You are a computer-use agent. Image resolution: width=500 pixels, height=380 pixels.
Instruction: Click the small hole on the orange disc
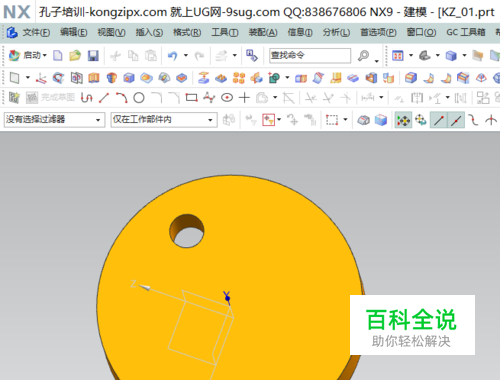tap(187, 231)
